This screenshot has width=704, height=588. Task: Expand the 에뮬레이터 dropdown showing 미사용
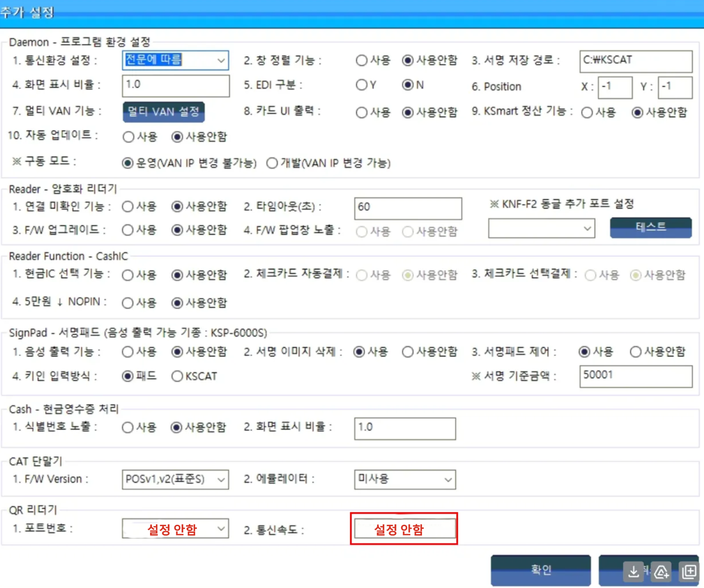point(405,480)
